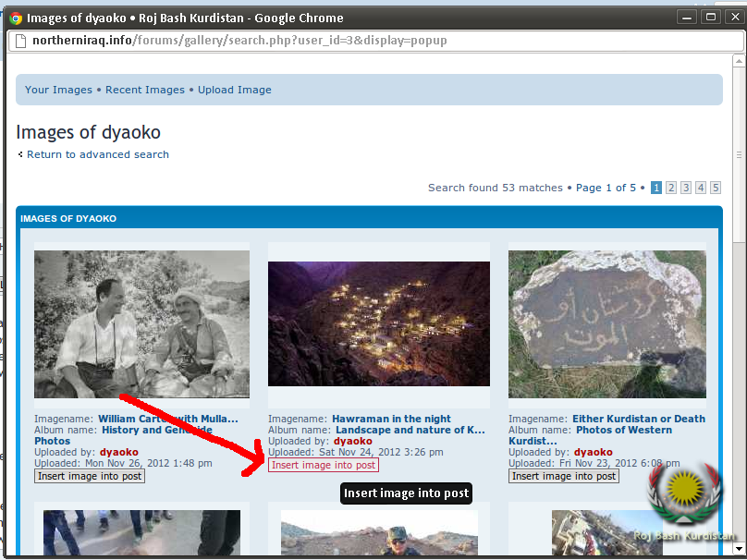Insert the Hawraman night image into post
The height and width of the screenshot is (560, 747).
323,465
